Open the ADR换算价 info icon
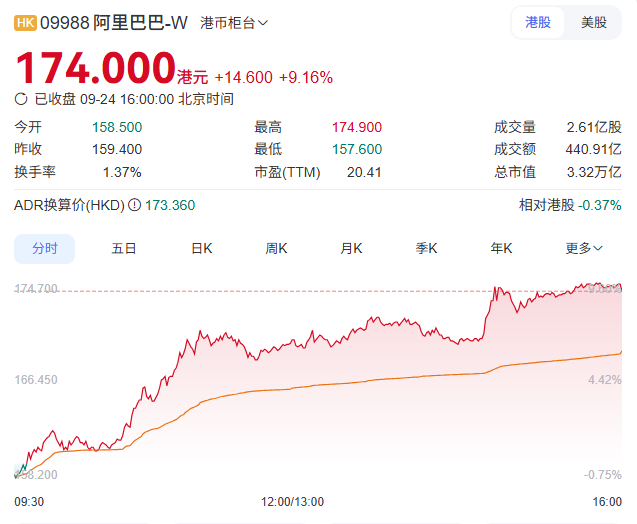637x524 pixels. 134,205
